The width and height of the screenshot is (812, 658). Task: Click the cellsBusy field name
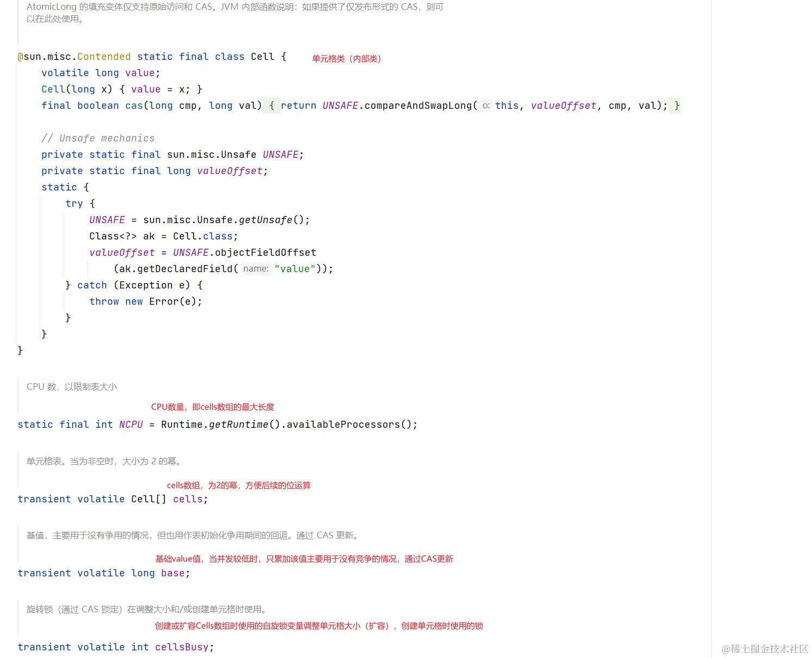(182, 647)
